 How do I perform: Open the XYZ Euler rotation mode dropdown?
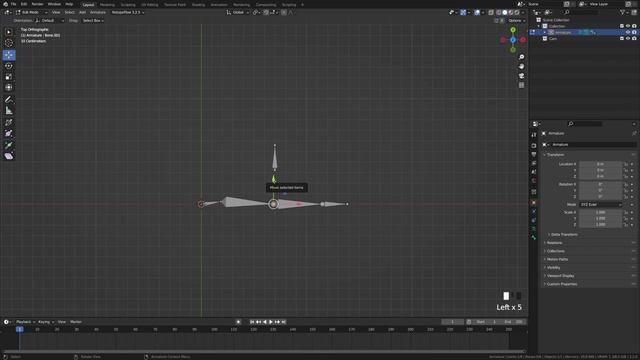601,204
